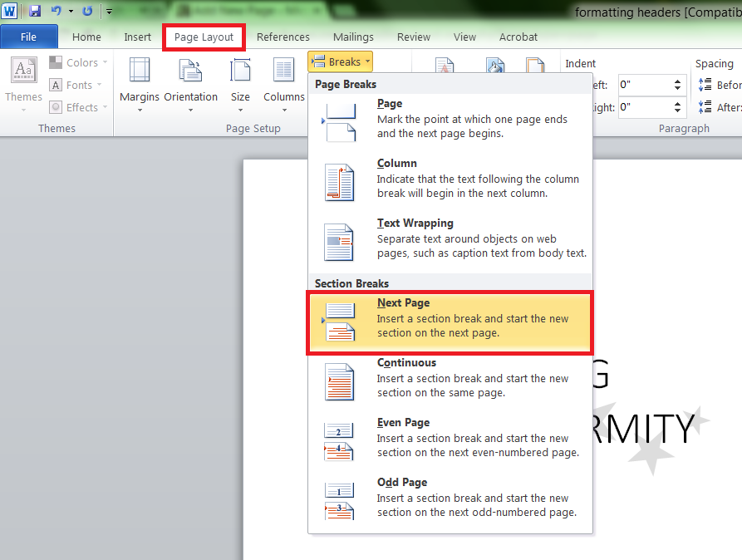Insert a Column break
This screenshot has width=742, height=560.
pos(449,179)
